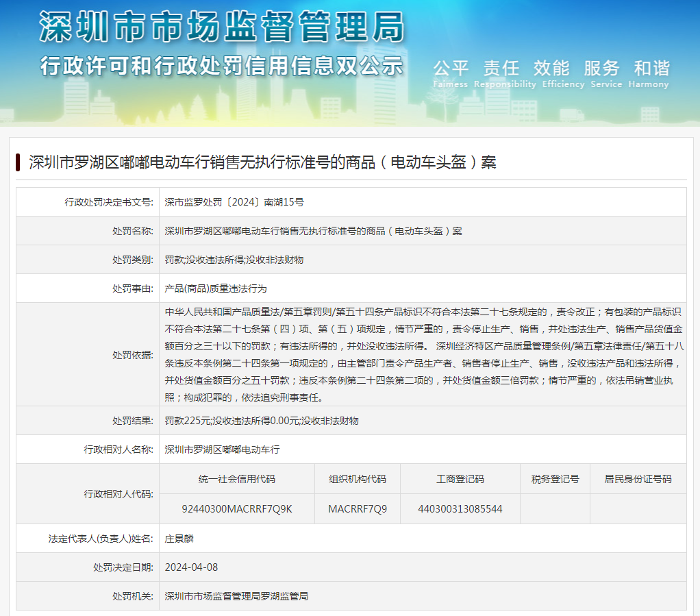Click the 处罚机关 value 深圳市市场监督管理局罗湖监管局
Image resolution: width=700 pixels, height=616 pixels.
(236, 596)
